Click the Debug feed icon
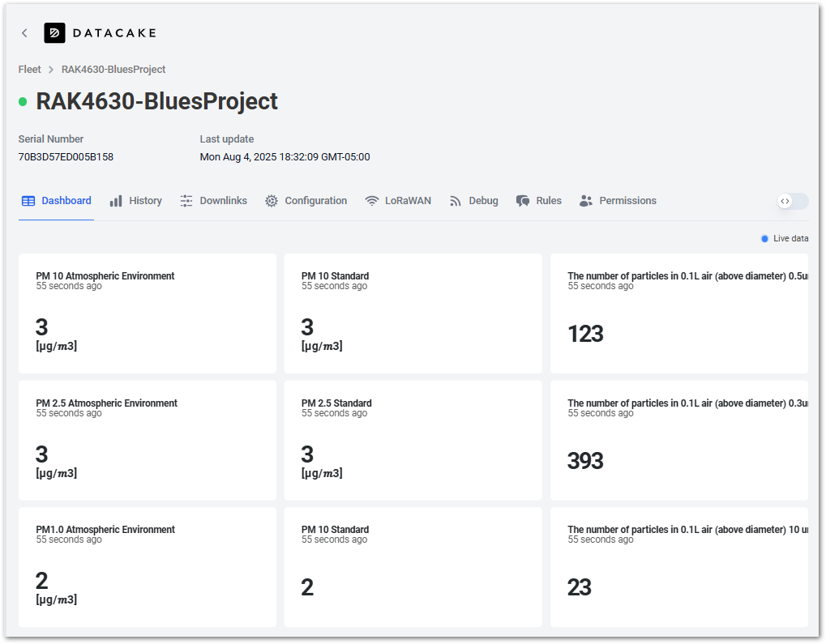 click(x=456, y=200)
